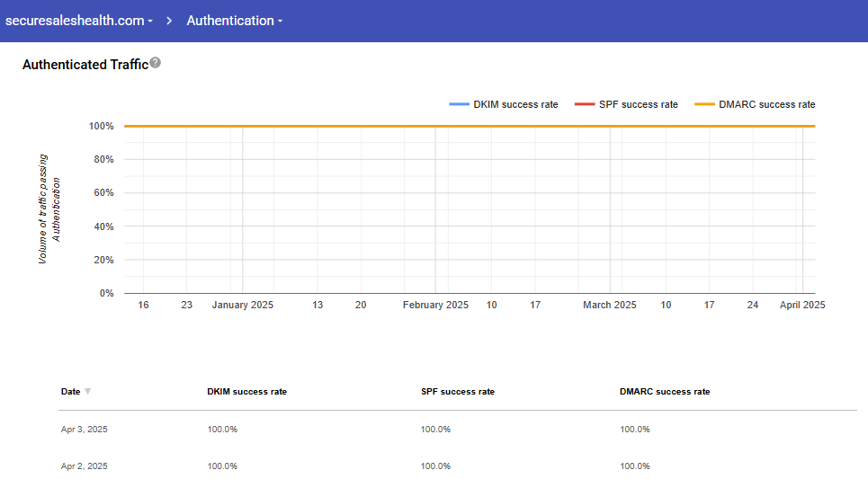This screenshot has width=868, height=479.
Task: Click the sort arrow next to Date
Action: coord(87,392)
